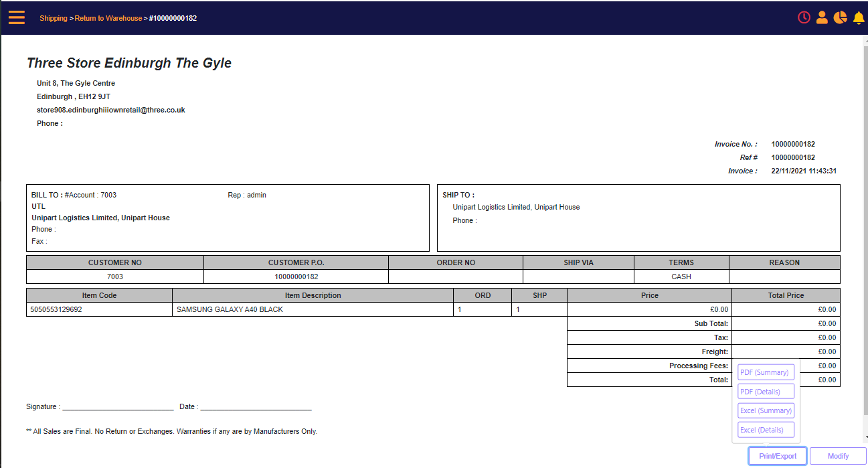
Task: Select the store email address
Action: pyautogui.click(x=111, y=110)
